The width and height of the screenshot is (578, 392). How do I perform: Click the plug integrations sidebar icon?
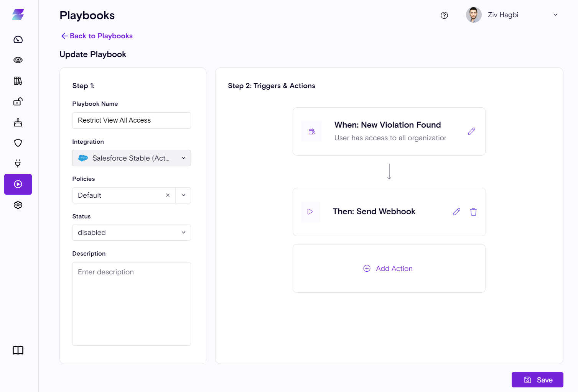(x=18, y=164)
